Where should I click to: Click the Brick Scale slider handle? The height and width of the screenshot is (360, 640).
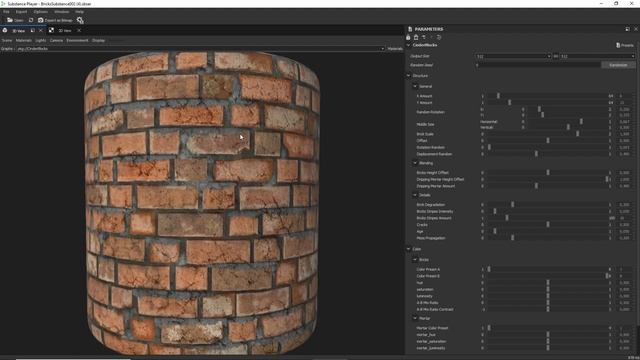pyautogui.click(x=578, y=133)
